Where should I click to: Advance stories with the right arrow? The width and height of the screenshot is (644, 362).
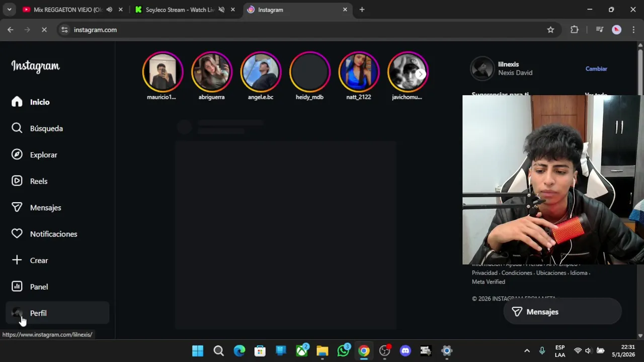421,74
